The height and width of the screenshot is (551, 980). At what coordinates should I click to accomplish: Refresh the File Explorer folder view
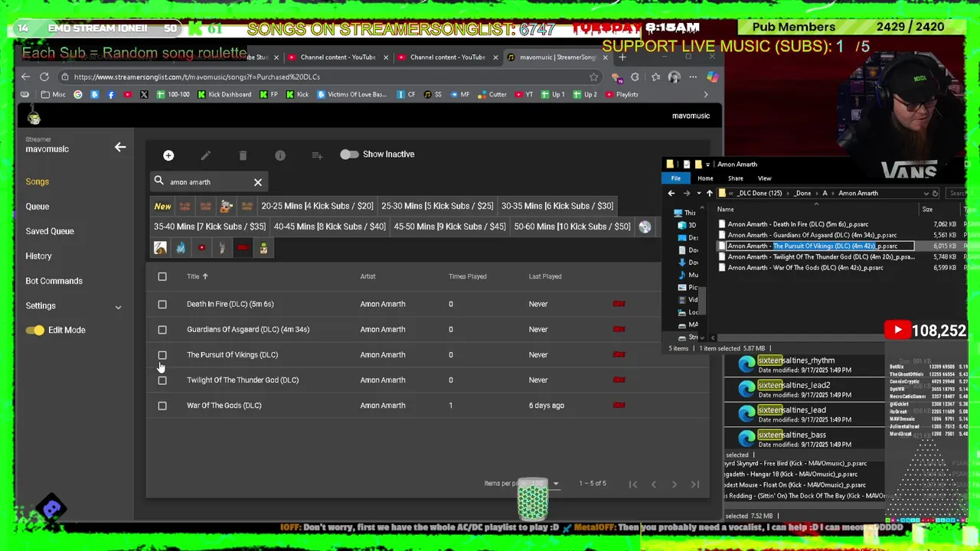click(935, 194)
